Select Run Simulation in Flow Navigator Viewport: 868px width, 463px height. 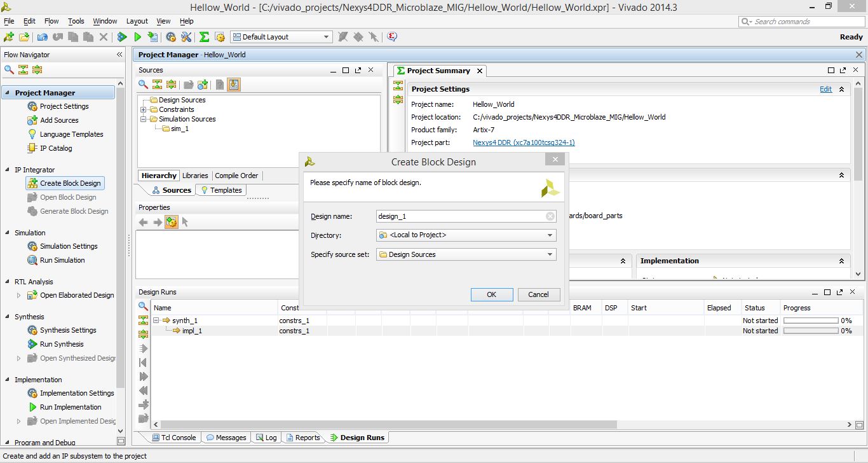[62, 260]
